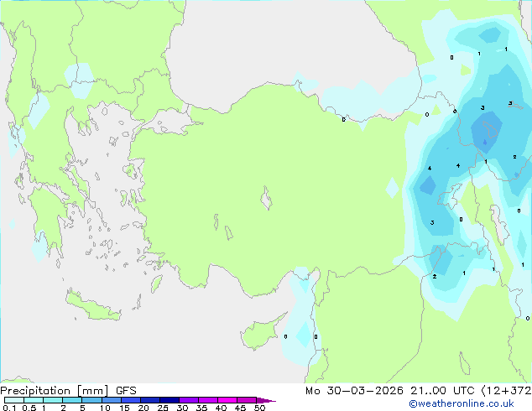532x411 pixels.
Task: Click the '50' legend scale label
Action: [260, 408]
